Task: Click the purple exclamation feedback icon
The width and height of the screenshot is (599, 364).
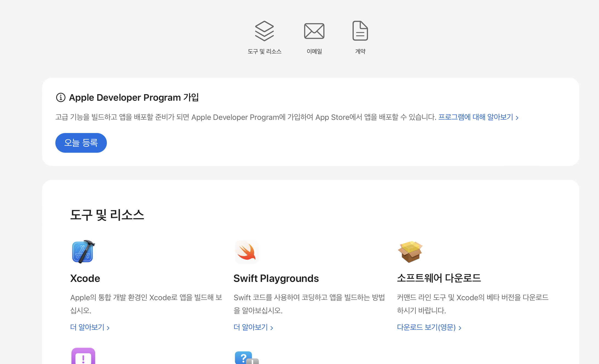Action: 83,356
